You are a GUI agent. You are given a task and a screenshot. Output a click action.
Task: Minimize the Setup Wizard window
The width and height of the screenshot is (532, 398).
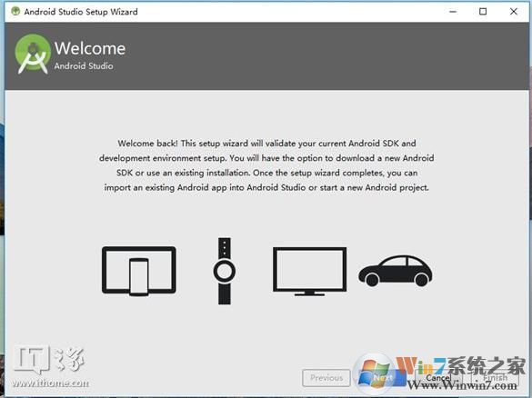(453, 12)
